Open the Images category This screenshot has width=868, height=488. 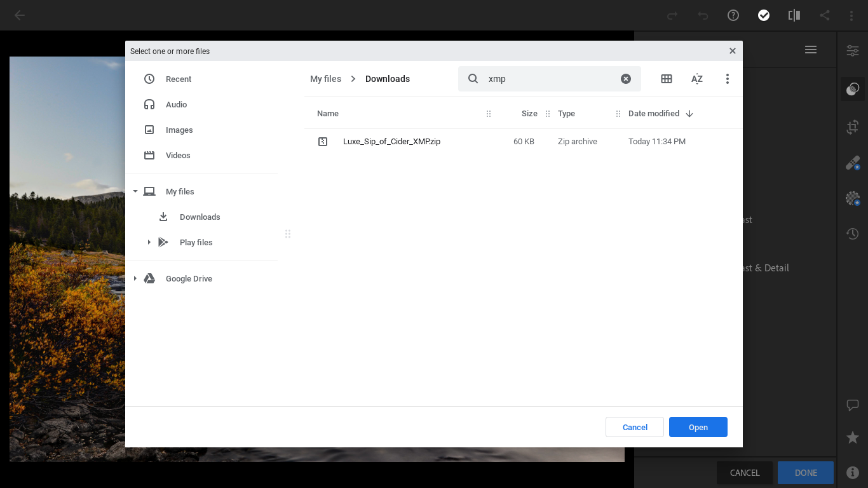[x=179, y=130]
